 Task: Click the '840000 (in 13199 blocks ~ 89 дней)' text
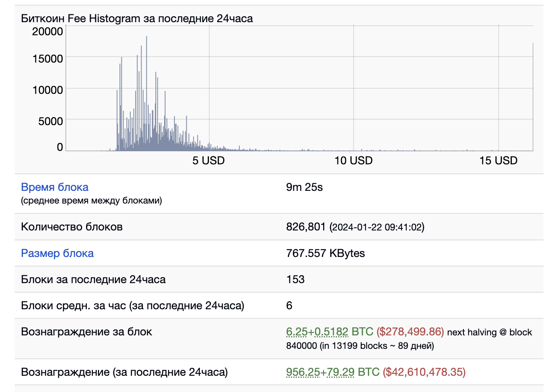[x=360, y=346]
